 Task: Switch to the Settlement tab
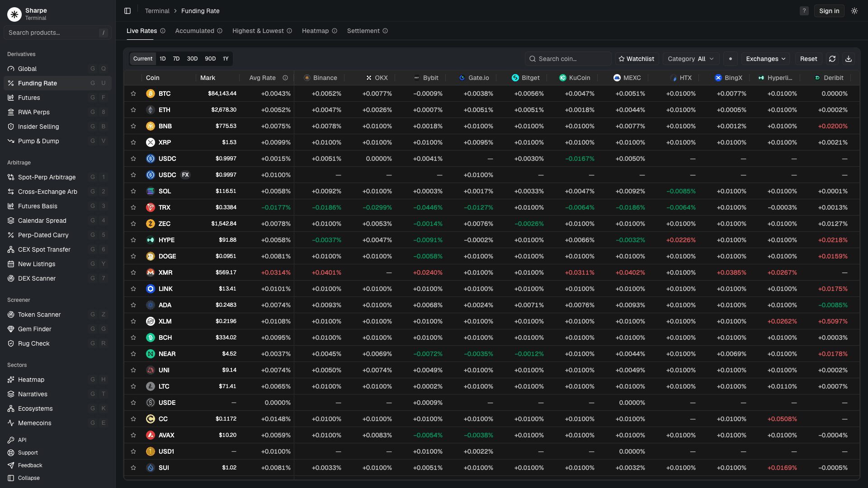[x=363, y=31]
